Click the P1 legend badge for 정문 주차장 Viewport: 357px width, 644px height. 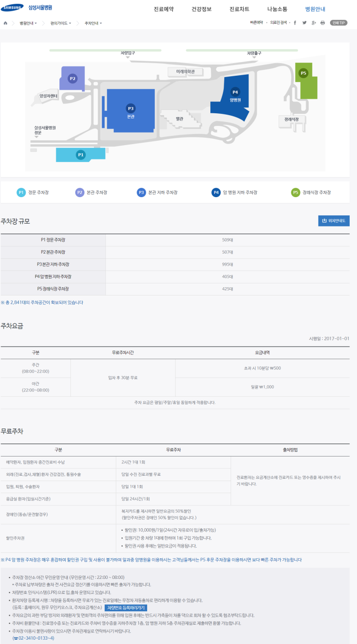click(21, 192)
